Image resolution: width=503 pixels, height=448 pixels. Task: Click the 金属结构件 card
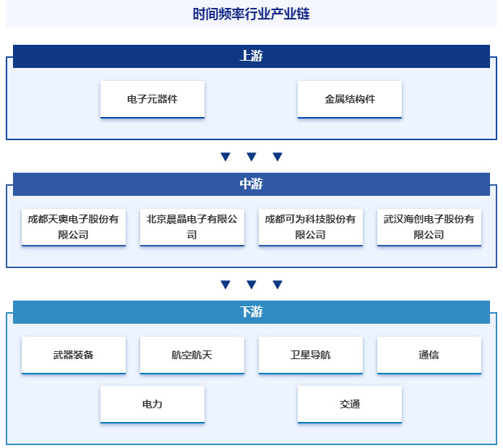click(x=350, y=100)
